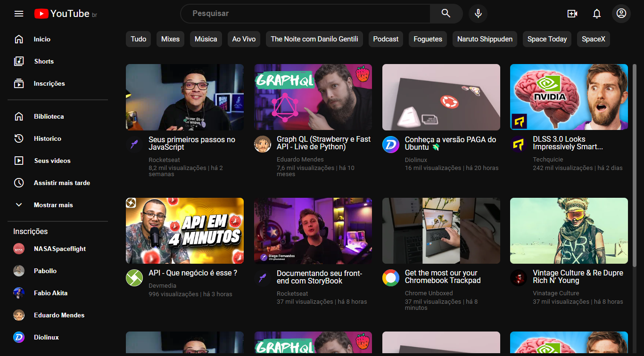Activate voice search microphone
This screenshot has width=644, height=356.
478,14
